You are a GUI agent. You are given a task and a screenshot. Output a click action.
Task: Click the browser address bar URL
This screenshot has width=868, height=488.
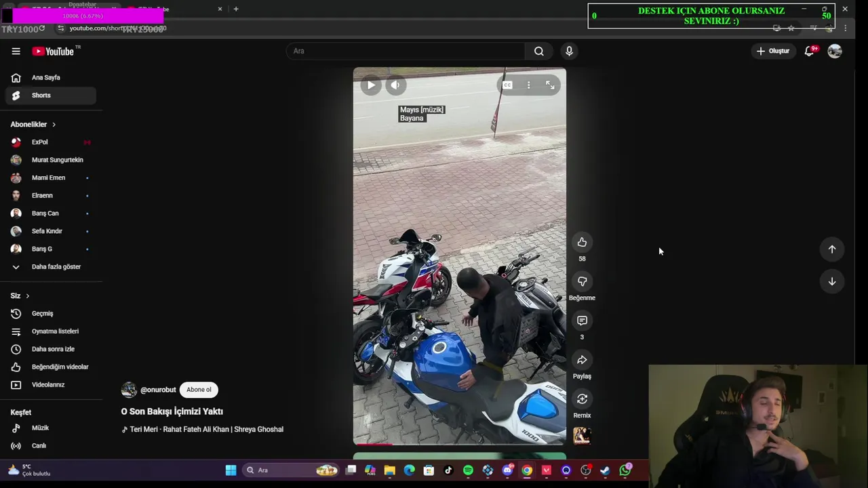tap(117, 28)
